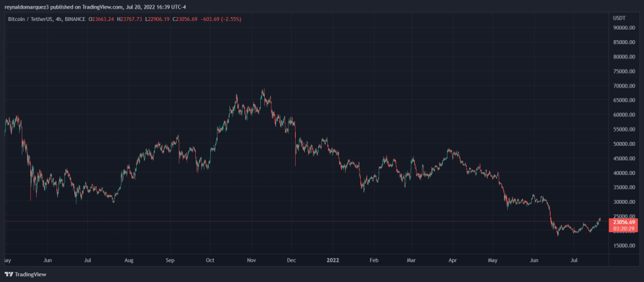Click the close value C23056.69

185,19
